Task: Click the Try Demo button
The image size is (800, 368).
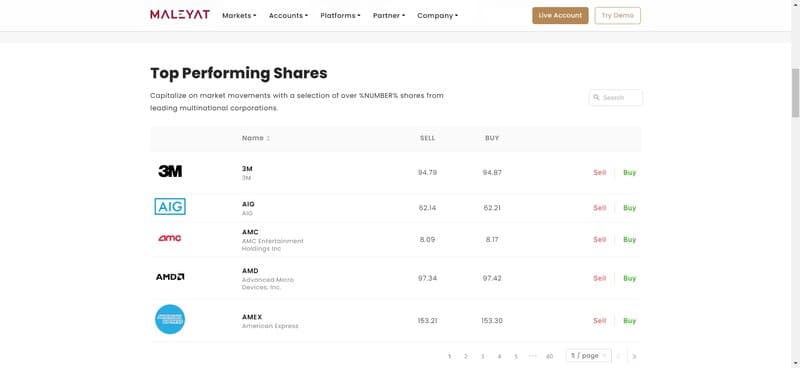Action: pyautogui.click(x=617, y=15)
